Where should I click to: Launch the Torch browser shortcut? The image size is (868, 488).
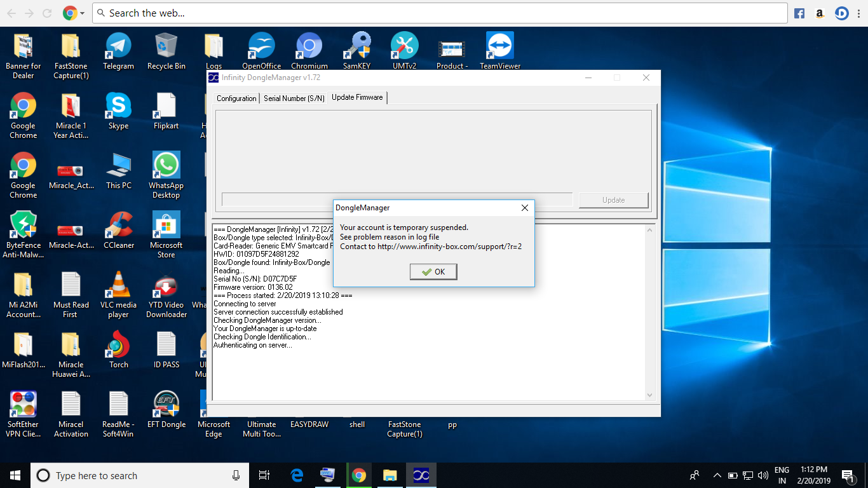coord(118,349)
